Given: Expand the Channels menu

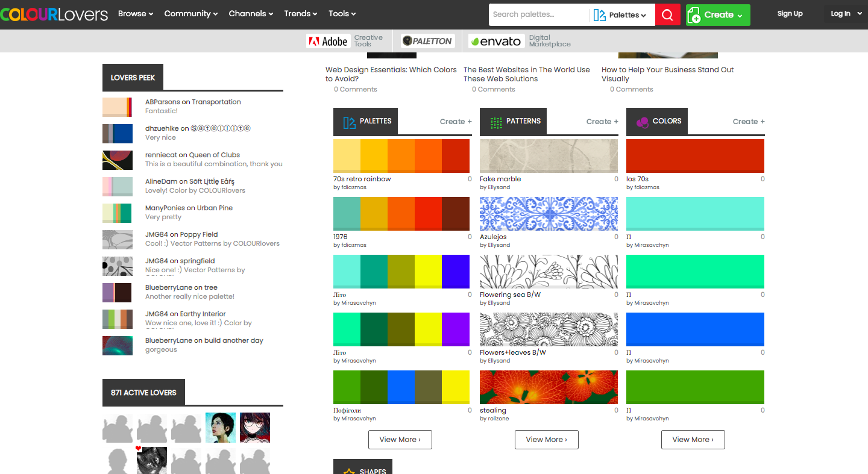Looking at the screenshot, I should pos(251,13).
